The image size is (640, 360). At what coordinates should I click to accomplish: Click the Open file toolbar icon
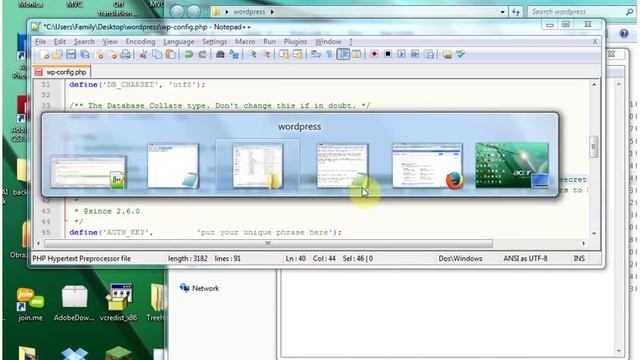(x=58, y=54)
